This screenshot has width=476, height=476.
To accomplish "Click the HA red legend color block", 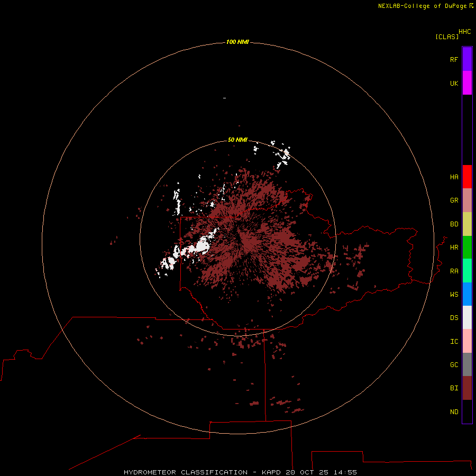I will click(x=467, y=177).
